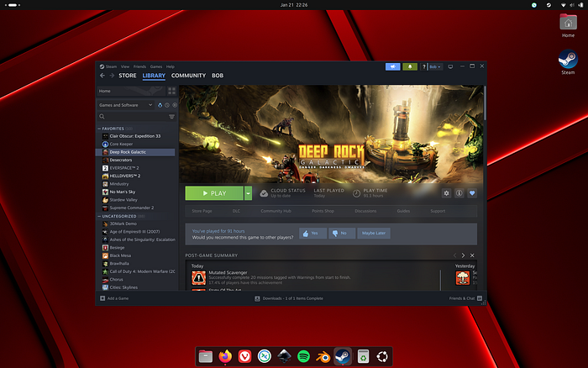Image resolution: width=588 pixels, height=368 pixels.
Task: Go to next post-game summary
Action: pos(463,255)
